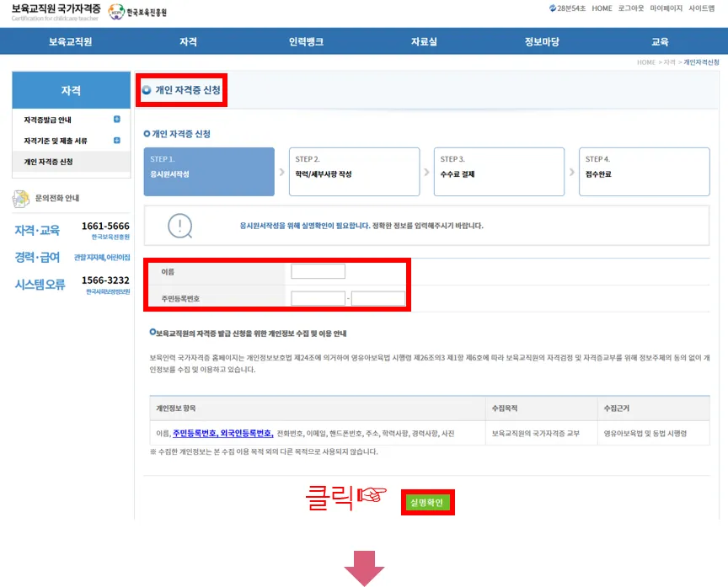
Task: Select 개인 자격증 신청 in sidebar
Action: pyautogui.click(x=48, y=162)
